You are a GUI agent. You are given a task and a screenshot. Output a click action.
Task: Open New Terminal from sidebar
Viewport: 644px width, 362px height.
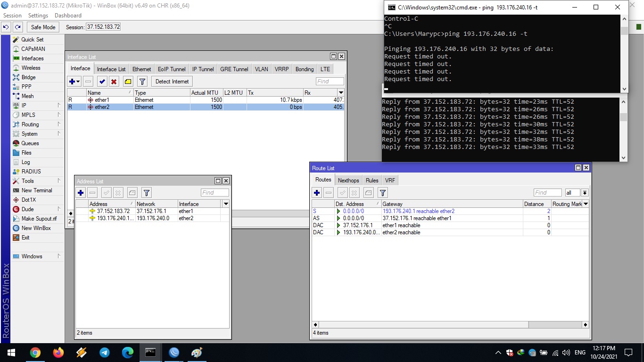[37, 190]
